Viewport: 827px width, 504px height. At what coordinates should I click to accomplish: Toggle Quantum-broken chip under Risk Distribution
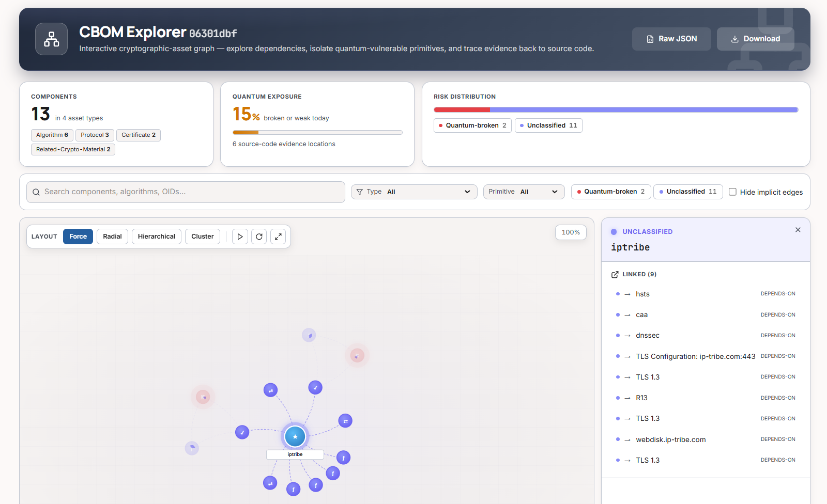click(x=472, y=125)
